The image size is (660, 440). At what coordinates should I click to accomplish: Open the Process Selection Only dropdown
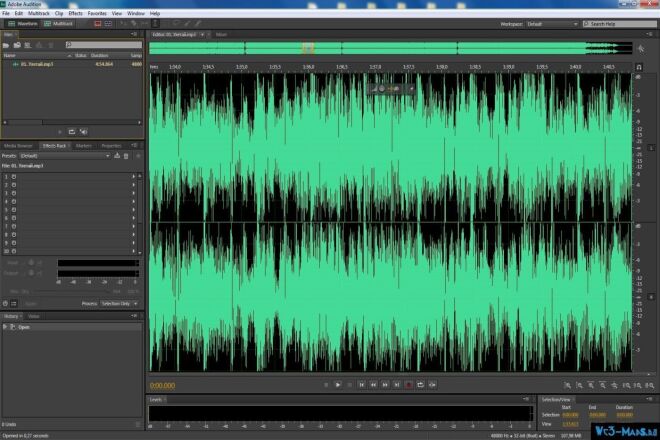pyautogui.click(x=119, y=304)
